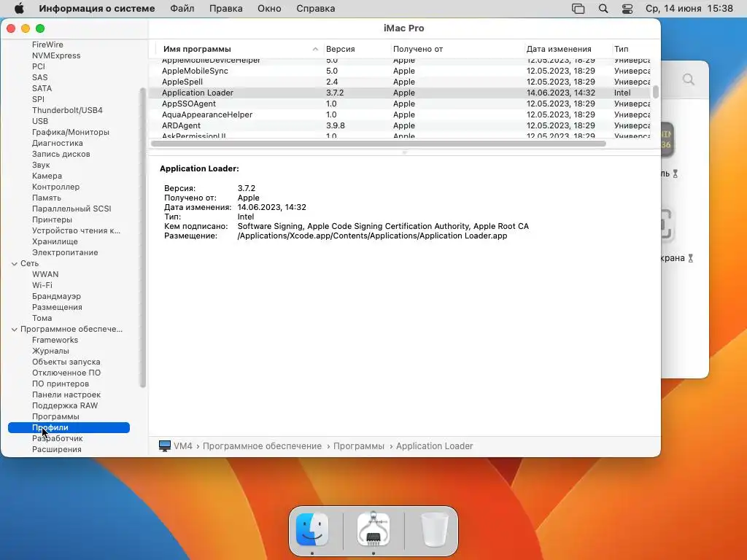Select Электропитание in the sidebar

(65, 252)
